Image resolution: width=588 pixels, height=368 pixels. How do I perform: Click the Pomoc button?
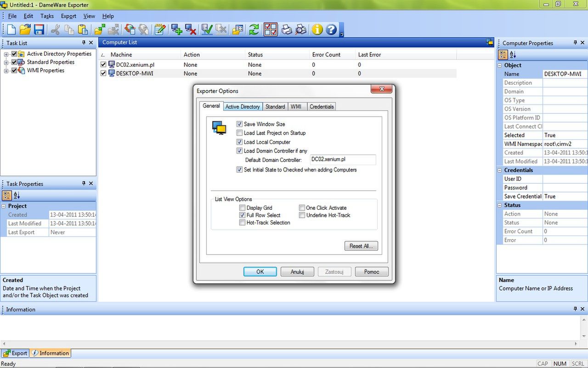372,272
